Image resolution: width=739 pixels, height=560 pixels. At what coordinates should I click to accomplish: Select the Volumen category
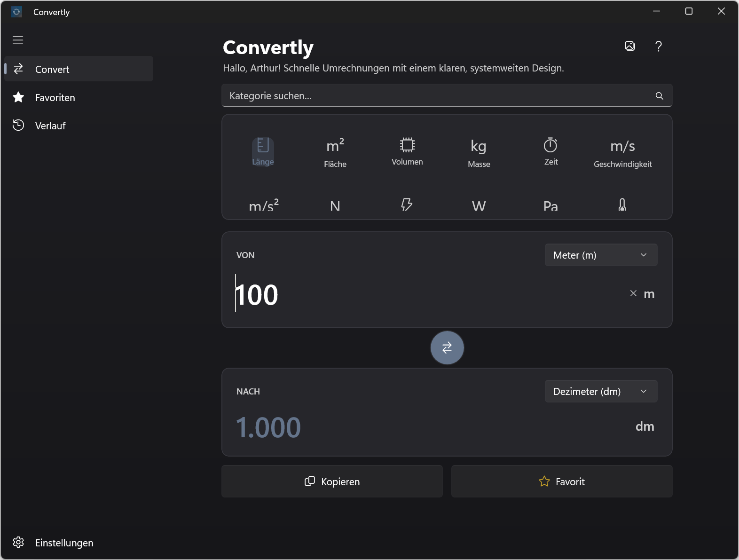(407, 151)
